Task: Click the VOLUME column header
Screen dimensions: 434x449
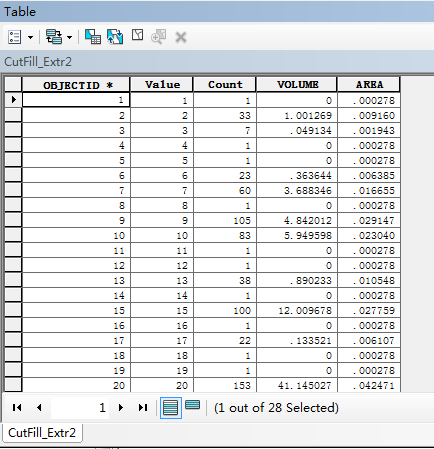Action: pos(297,85)
